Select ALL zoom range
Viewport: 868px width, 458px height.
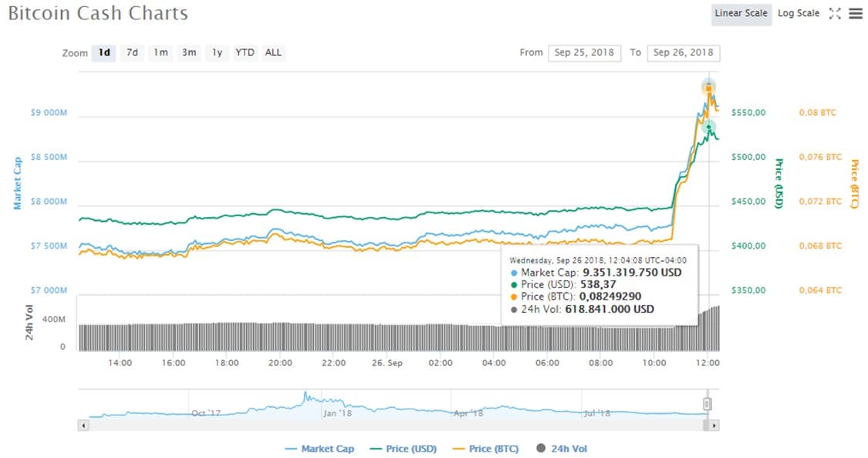tap(273, 53)
